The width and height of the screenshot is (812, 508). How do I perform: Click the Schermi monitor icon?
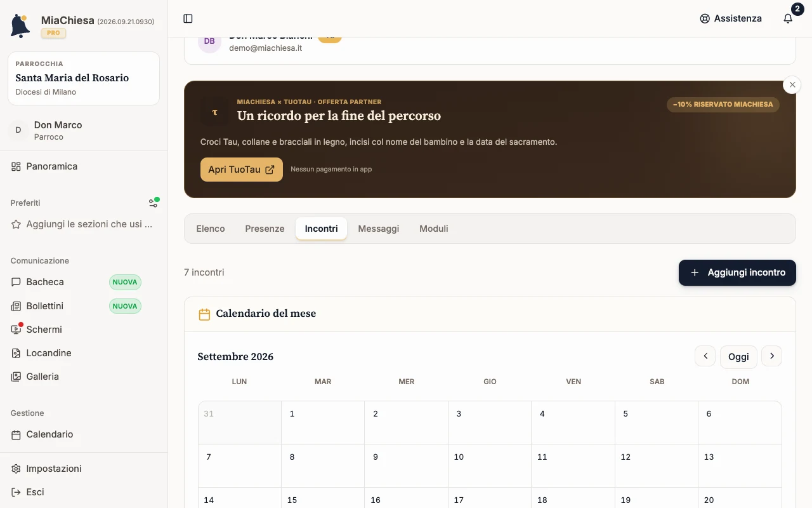click(x=16, y=330)
